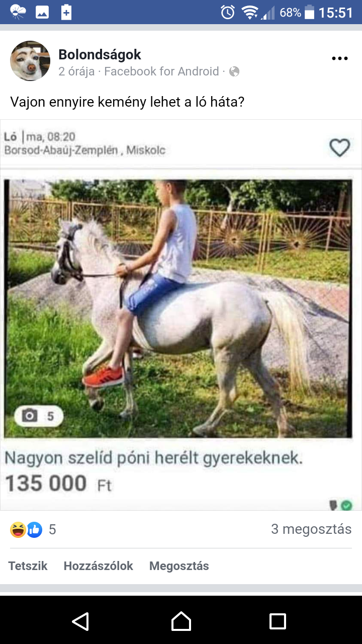Tap the Android home navigation button
Viewport: 362px width, 644px height.
tap(181, 621)
